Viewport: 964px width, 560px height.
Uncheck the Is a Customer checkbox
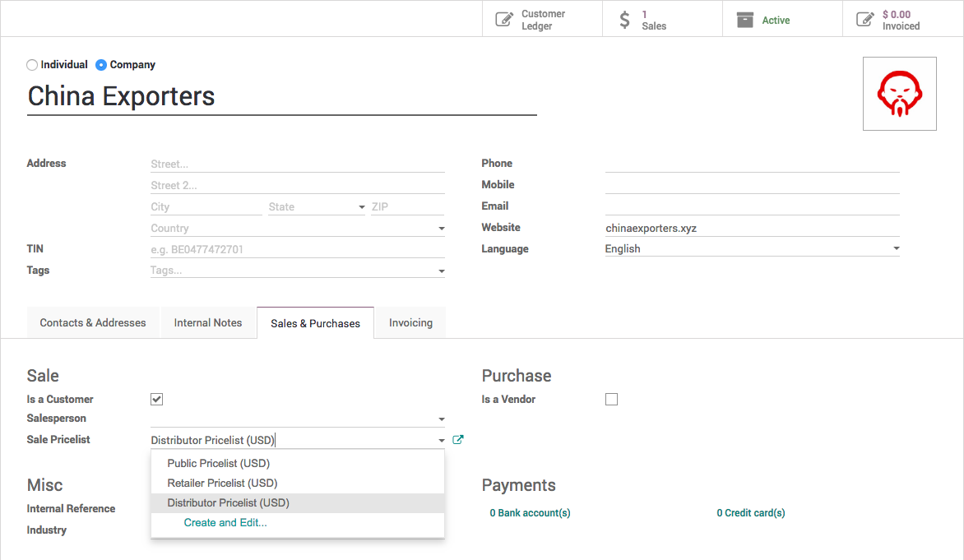(x=157, y=400)
